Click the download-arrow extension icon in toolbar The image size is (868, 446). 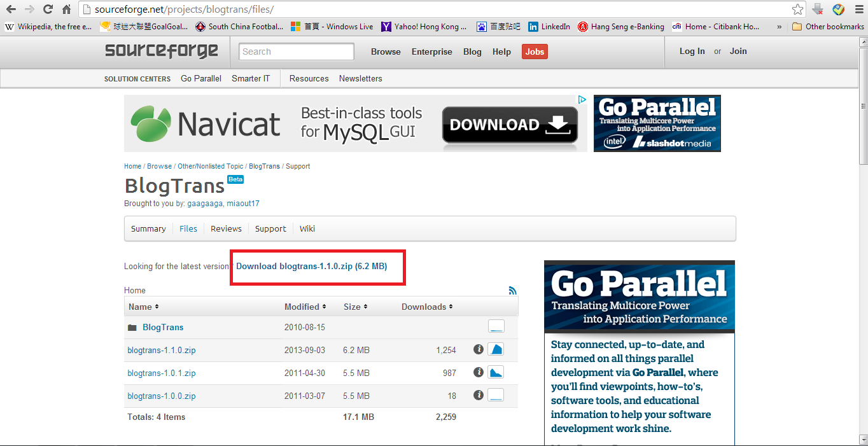pyautogui.click(x=819, y=10)
